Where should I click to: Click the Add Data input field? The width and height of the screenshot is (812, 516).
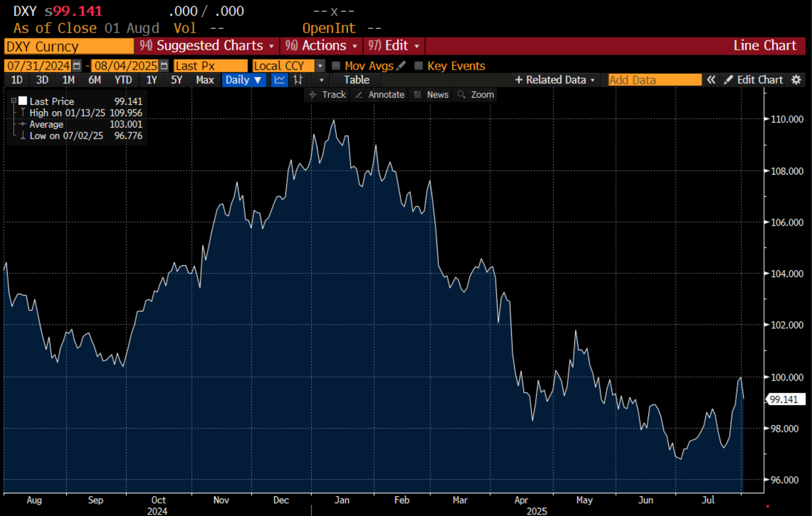click(654, 80)
